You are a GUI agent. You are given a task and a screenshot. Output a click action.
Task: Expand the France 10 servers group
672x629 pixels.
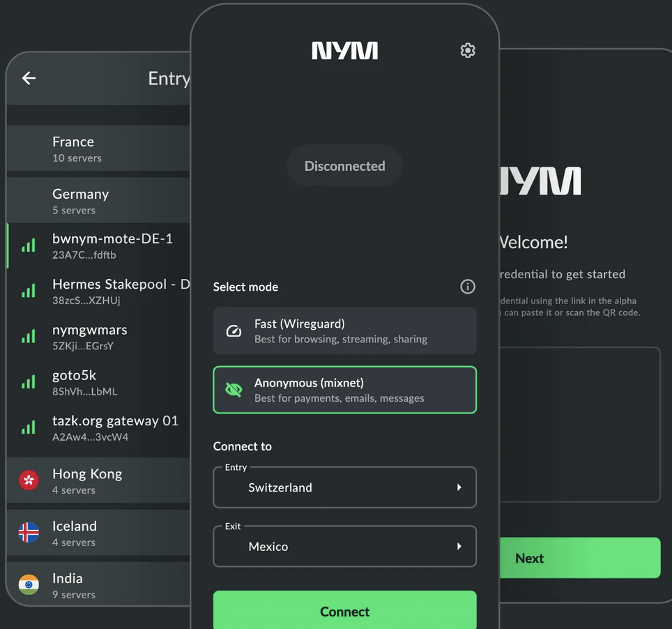(98, 149)
